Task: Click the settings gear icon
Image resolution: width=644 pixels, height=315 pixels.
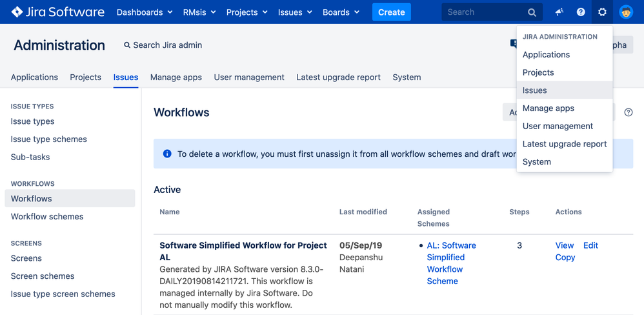Action: tap(602, 12)
